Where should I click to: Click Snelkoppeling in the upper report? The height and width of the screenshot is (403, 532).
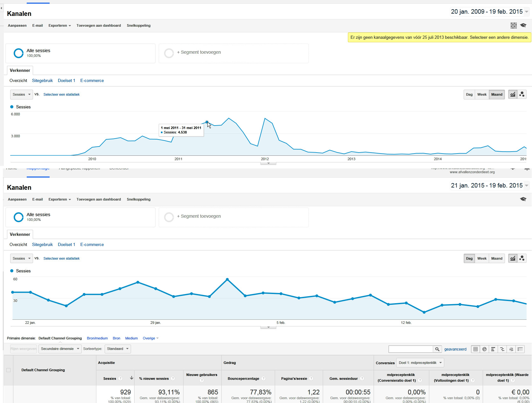point(139,25)
